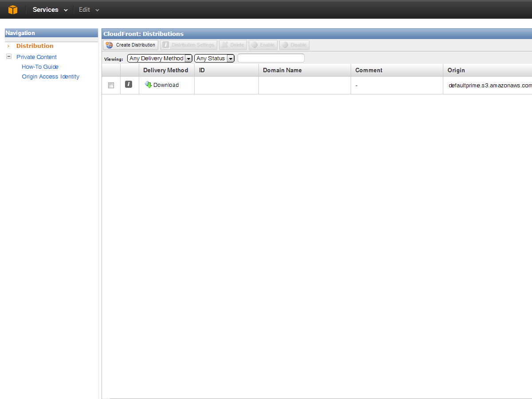This screenshot has height=399, width=532.
Task: Open the Origin Access Identity link
Action: pos(51,77)
